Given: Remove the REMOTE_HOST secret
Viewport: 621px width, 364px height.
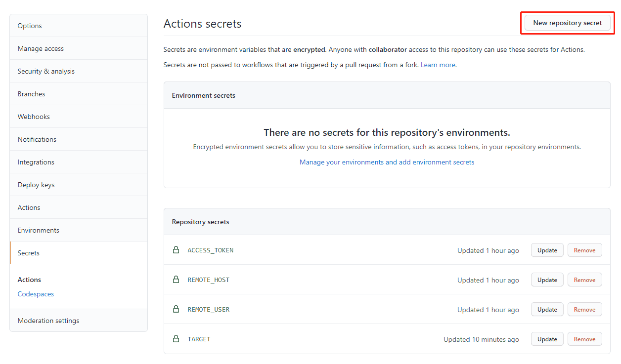Looking at the screenshot, I should click(584, 280).
